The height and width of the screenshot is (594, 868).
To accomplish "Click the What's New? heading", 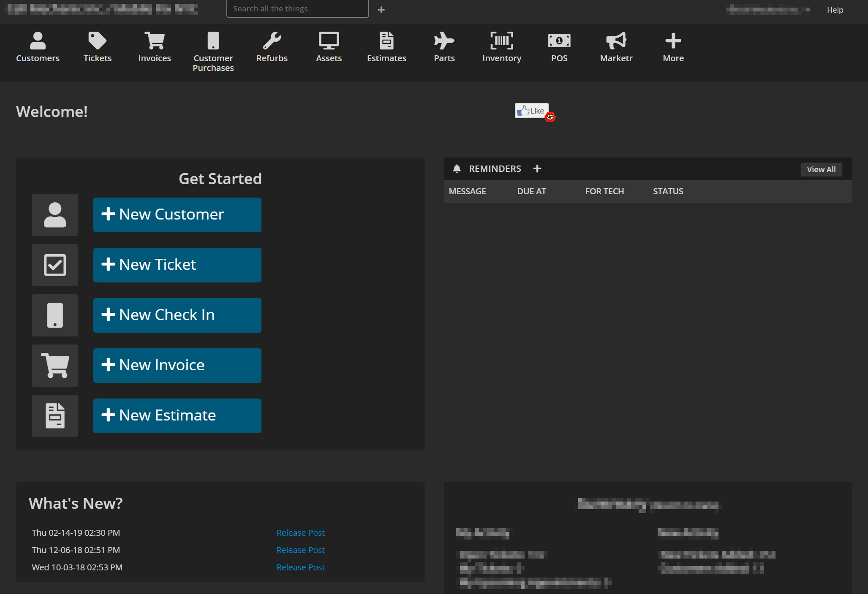I will pos(76,503).
